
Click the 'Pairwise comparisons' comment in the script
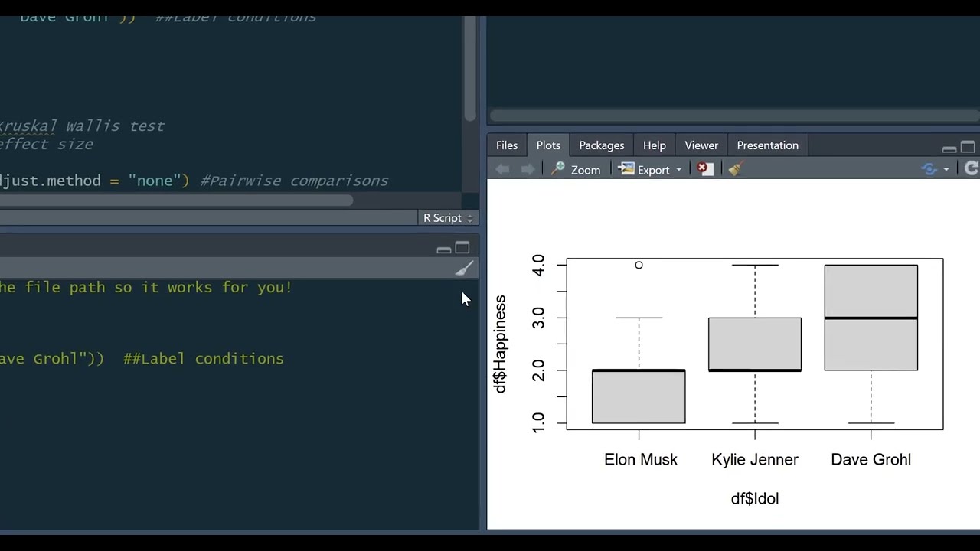(x=294, y=181)
